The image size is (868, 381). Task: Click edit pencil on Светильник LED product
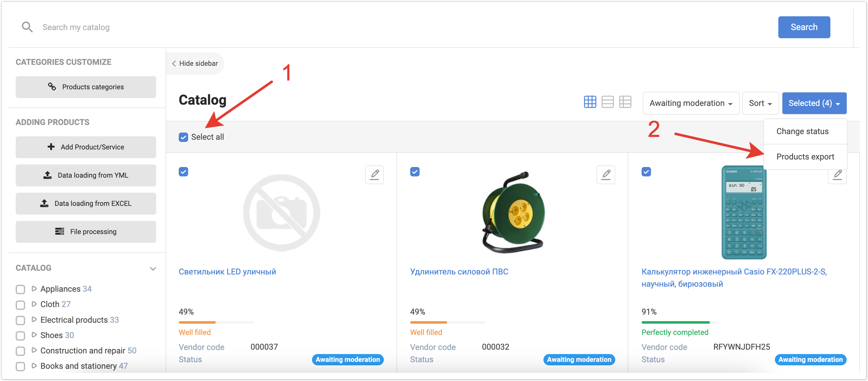(374, 175)
